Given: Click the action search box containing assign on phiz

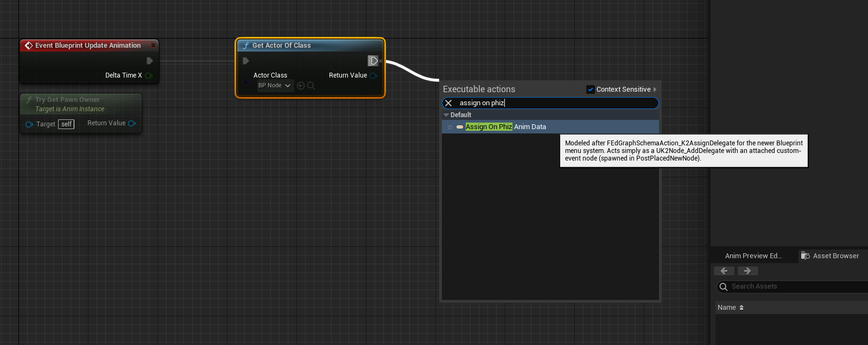Looking at the screenshot, I should click(550, 103).
